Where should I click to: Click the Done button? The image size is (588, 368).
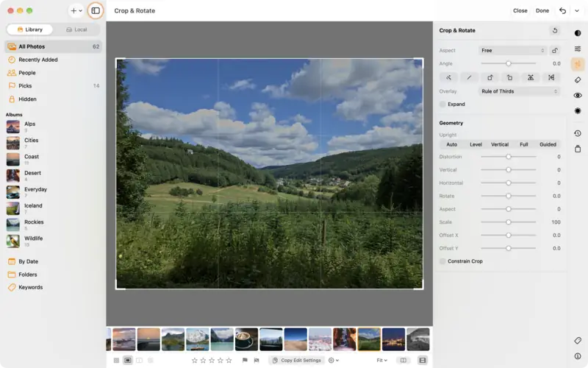[542, 10]
